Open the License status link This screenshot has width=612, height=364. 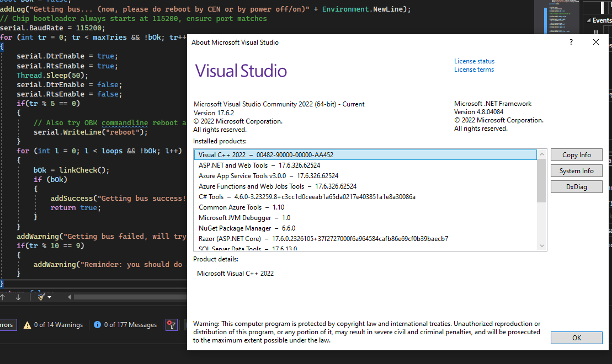[x=474, y=61]
